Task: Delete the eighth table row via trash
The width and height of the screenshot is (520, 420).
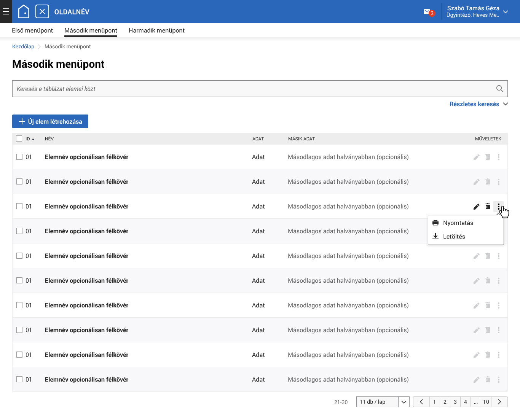Action: click(x=488, y=330)
